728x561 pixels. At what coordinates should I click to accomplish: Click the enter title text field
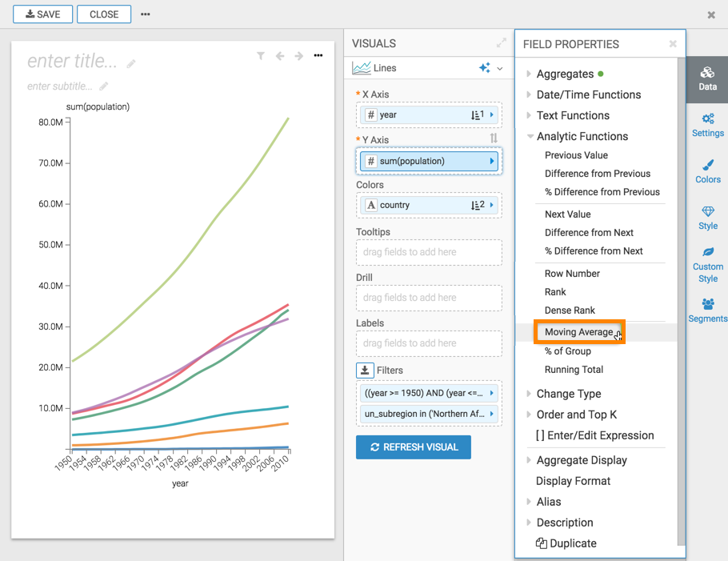72,62
